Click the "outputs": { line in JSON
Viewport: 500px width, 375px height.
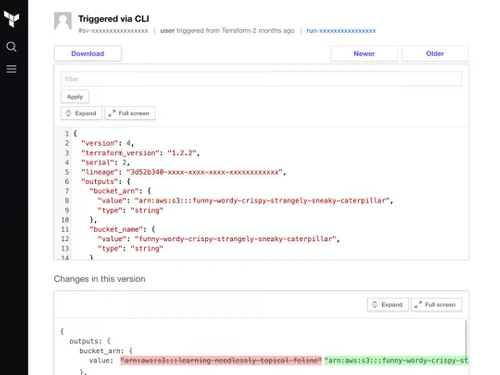tap(106, 182)
